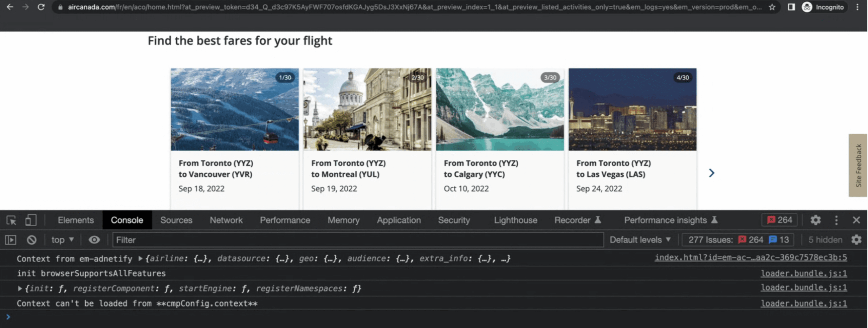Image resolution: width=868 pixels, height=328 pixels.
Task: Open loader.bundle.js:1 link for Context can't be loaded
Action: click(804, 303)
